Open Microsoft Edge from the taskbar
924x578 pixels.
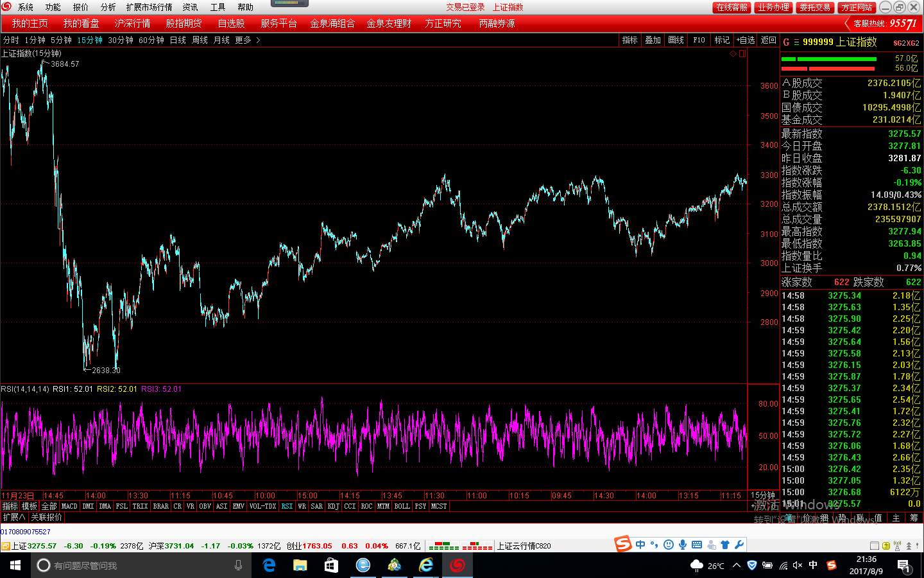(x=269, y=565)
